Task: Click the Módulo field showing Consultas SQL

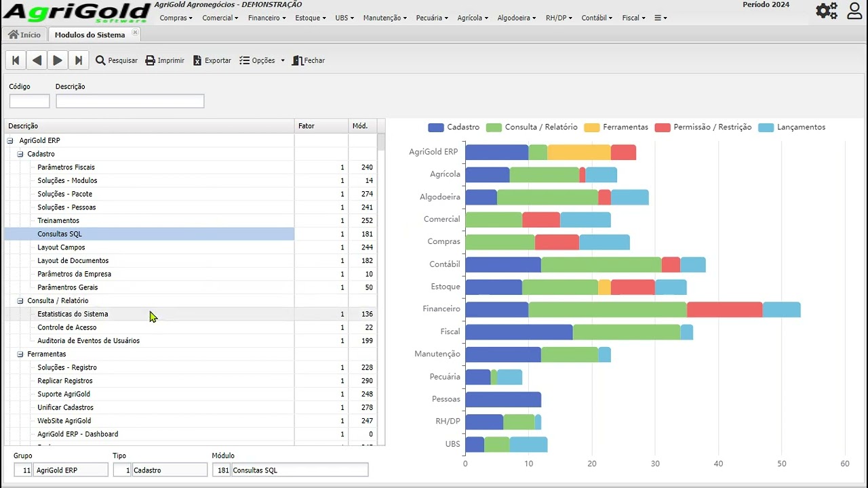Action: coord(300,470)
